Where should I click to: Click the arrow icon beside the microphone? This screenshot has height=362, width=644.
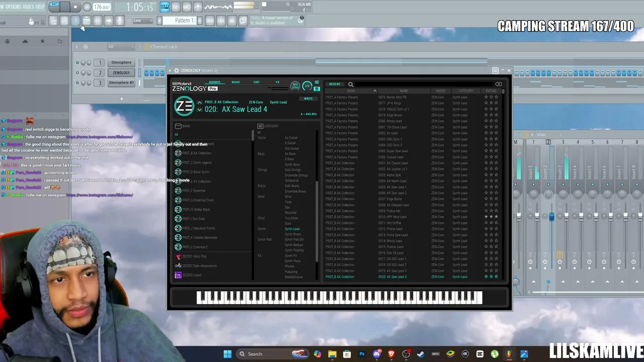point(108,21)
